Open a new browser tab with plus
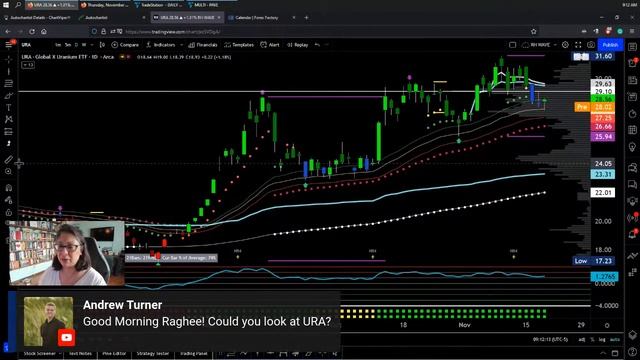This screenshot has width=640, height=360. coord(307,18)
